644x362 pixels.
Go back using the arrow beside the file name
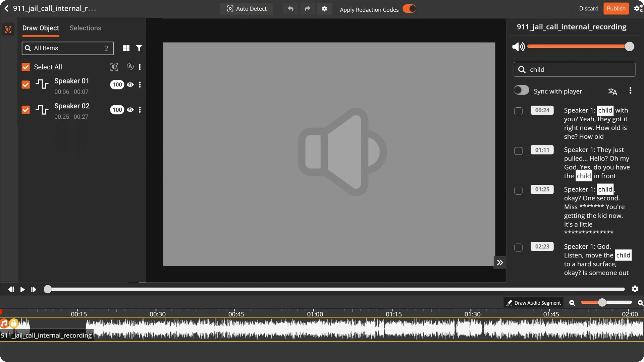tap(6, 8)
